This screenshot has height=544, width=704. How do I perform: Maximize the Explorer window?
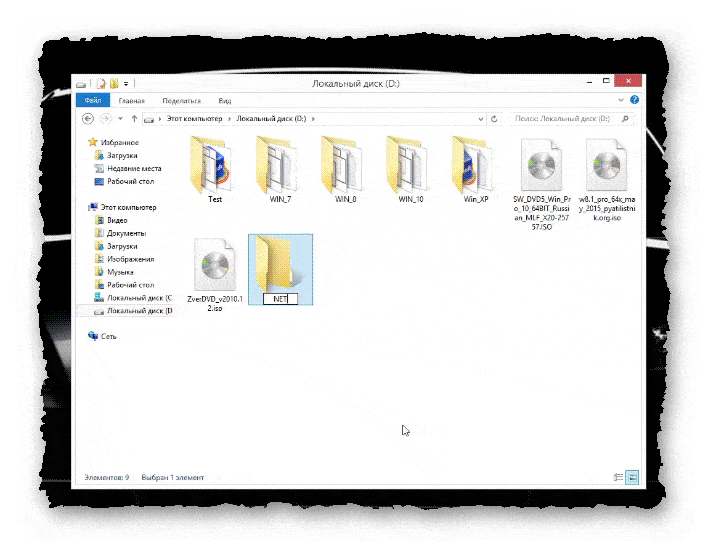tap(606, 81)
